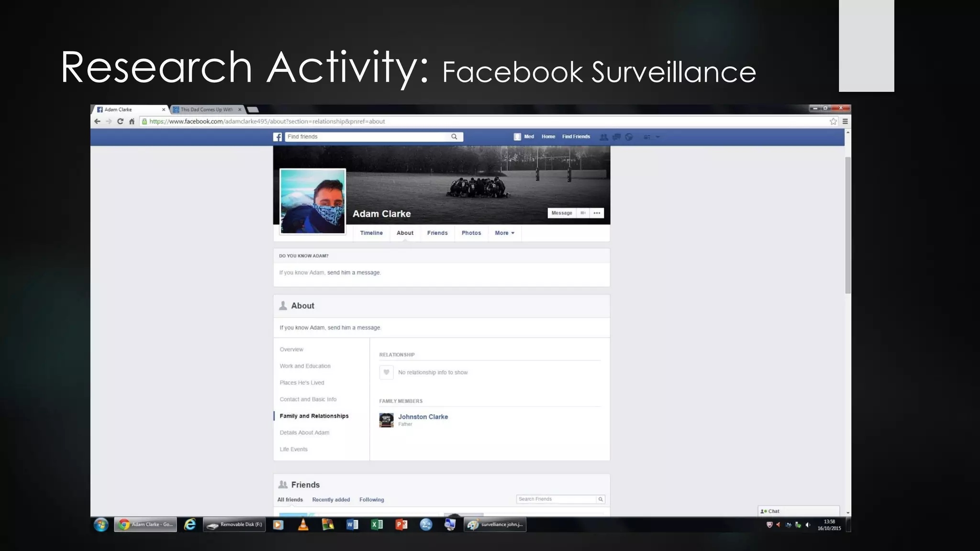Select Places He's Lived

[302, 383]
